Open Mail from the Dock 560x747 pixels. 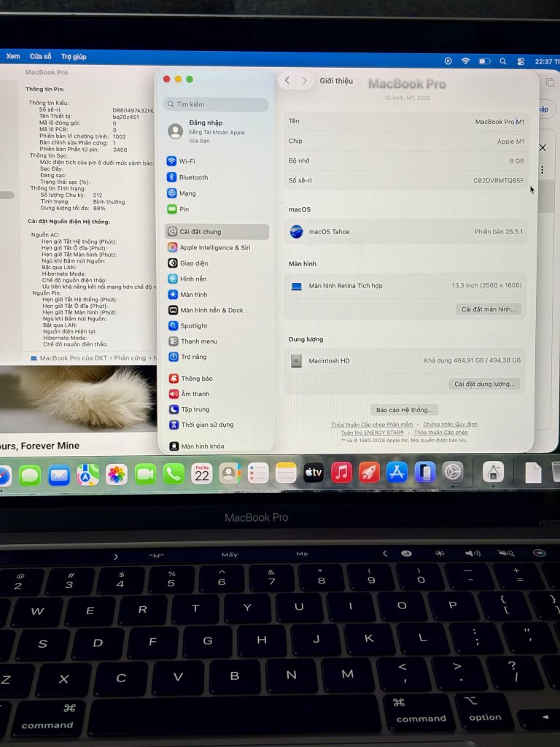[x=59, y=475]
